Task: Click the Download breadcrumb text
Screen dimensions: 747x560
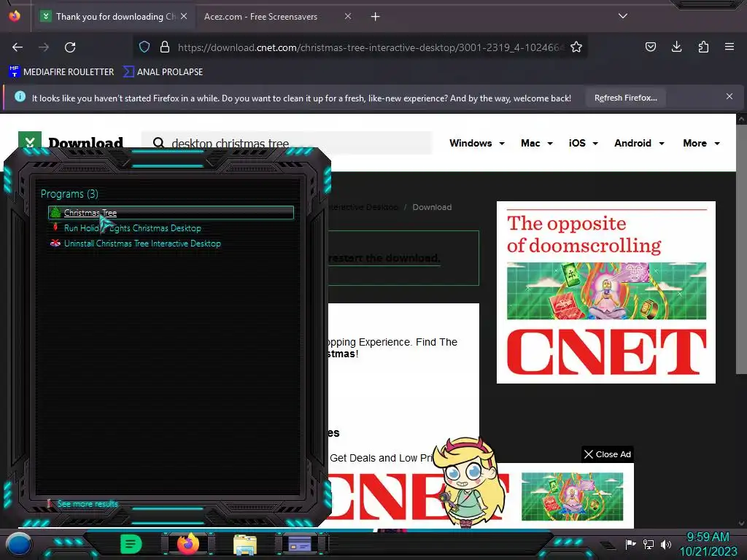Action: pyautogui.click(x=432, y=207)
